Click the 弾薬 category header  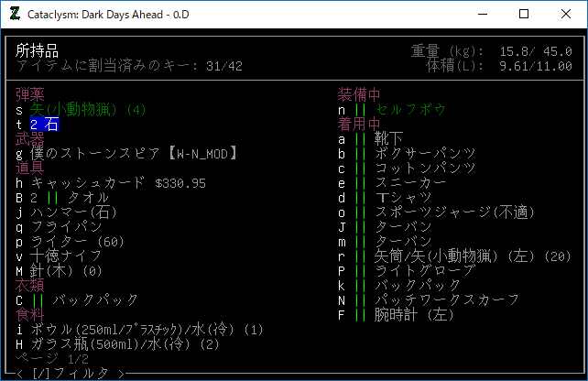[30, 95]
